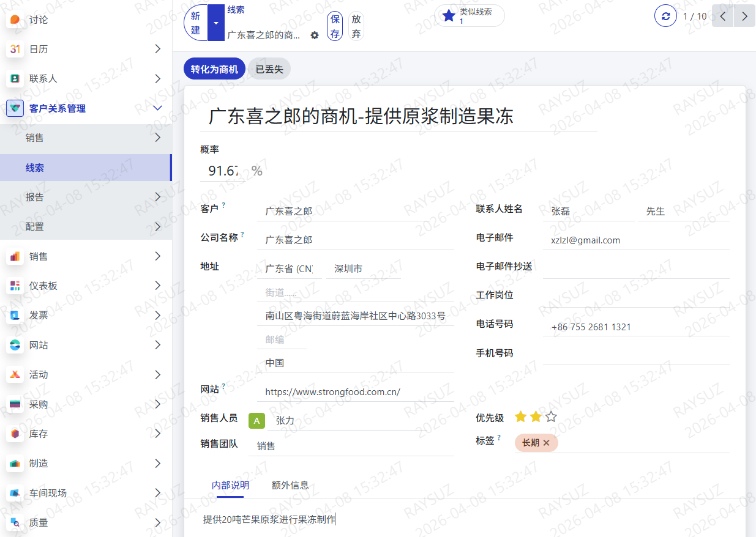
Task: Click the 线索 breadcrumb link
Action: pos(236,10)
